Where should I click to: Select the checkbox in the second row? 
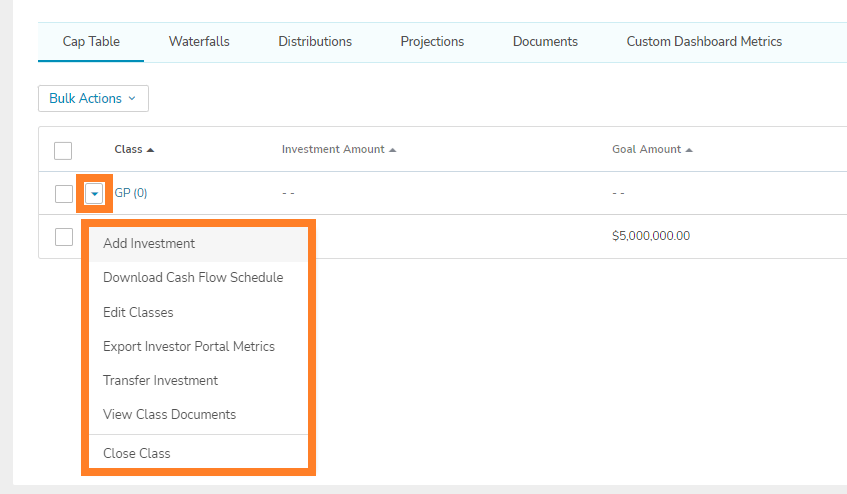[x=63, y=236]
